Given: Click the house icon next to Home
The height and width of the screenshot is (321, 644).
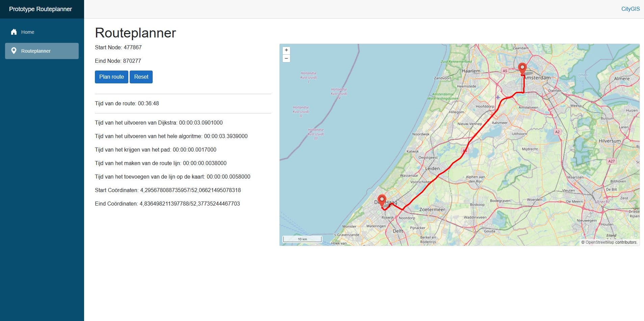Looking at the screenshot, I should point(14,32).
